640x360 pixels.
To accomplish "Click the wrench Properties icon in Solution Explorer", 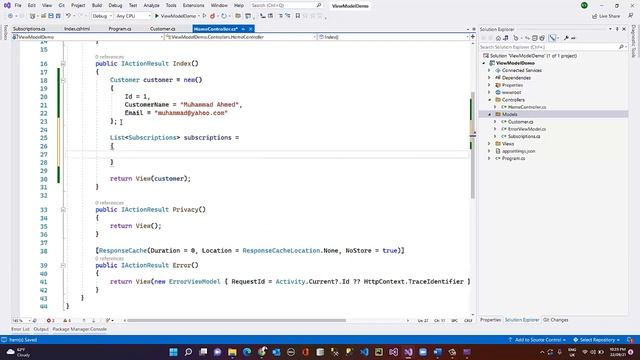I will [566, 38].
